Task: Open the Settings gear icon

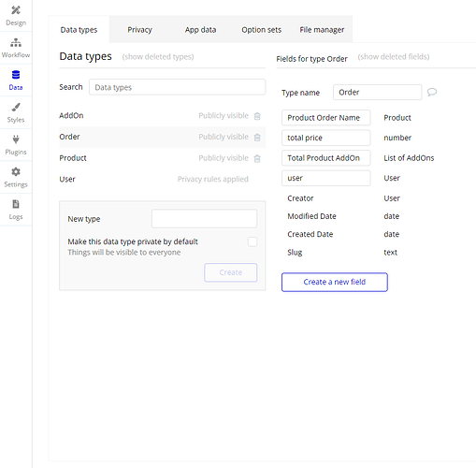Action: coord(16,171)
